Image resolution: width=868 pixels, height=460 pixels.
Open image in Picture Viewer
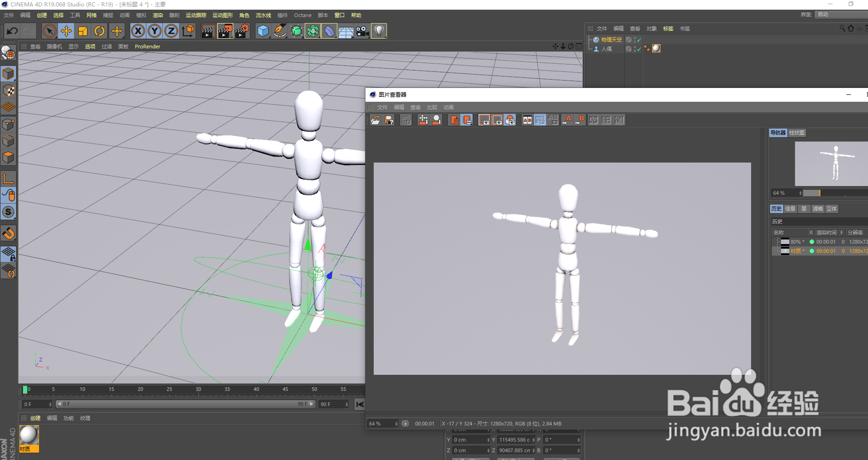click(376, 120)
